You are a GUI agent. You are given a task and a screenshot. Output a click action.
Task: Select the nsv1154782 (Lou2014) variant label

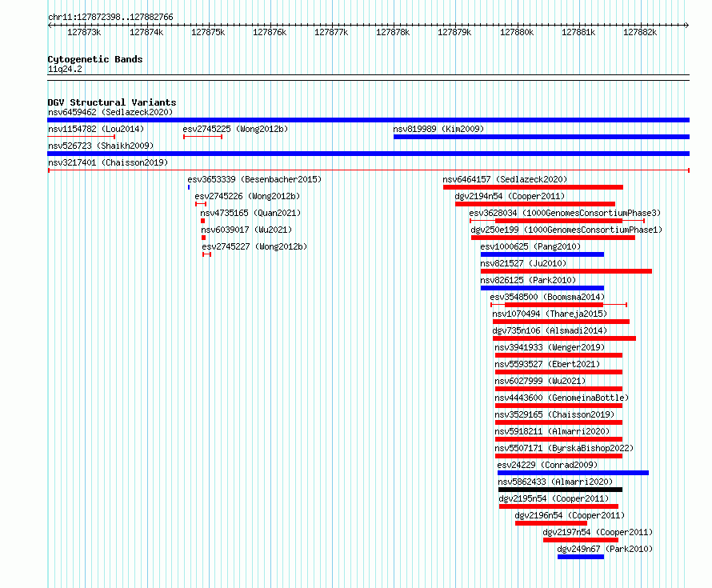[96, 129]
